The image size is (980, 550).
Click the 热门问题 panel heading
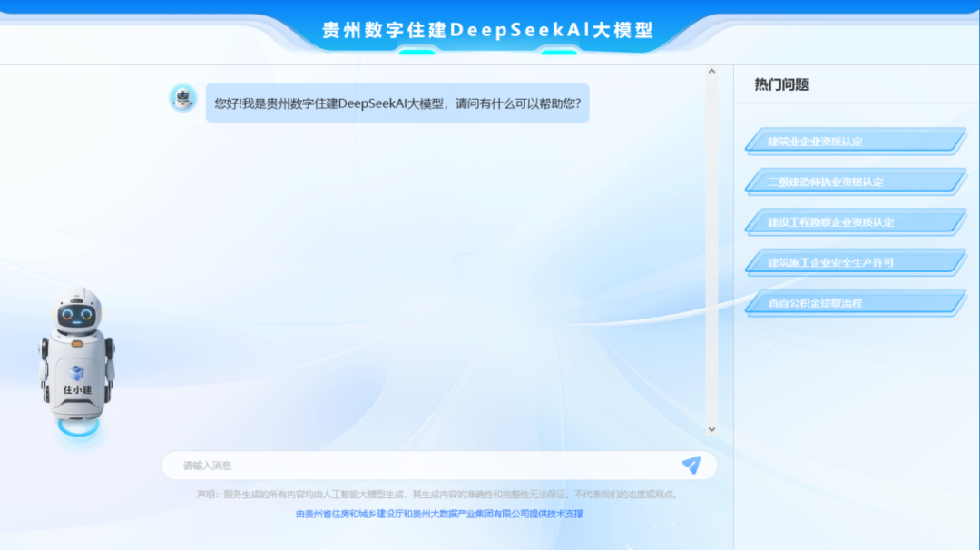781,84
